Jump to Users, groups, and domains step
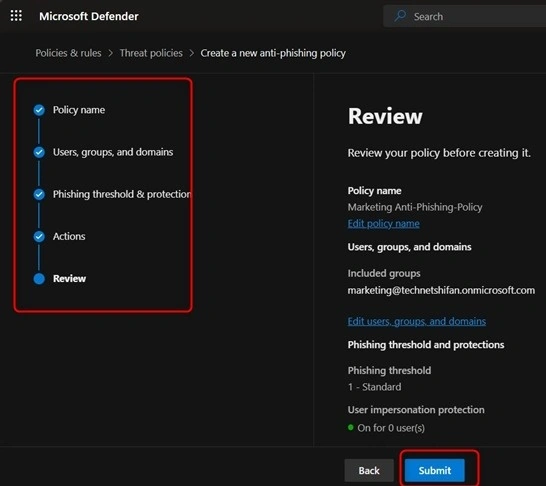 pos(113,152)
